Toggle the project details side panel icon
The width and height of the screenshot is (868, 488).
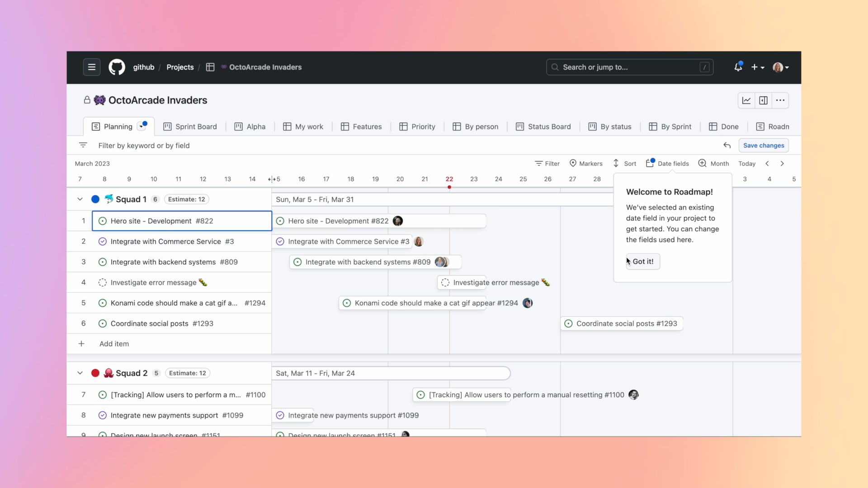(763, 101)
